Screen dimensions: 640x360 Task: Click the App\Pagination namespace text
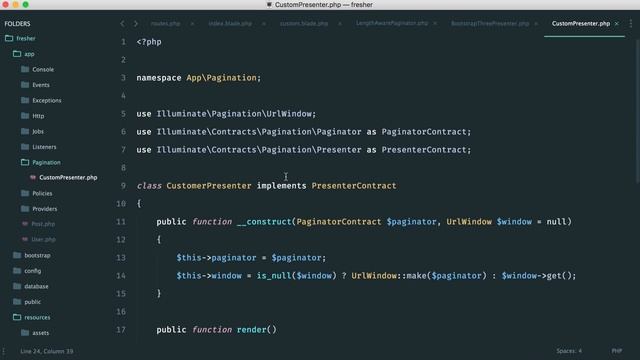(x=221, y=78)
